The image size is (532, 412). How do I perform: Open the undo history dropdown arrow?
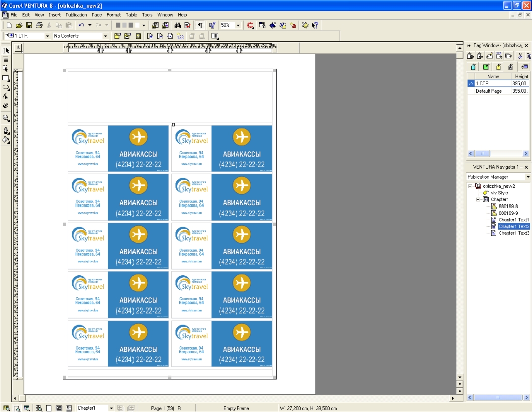click(x=90, y=25)
